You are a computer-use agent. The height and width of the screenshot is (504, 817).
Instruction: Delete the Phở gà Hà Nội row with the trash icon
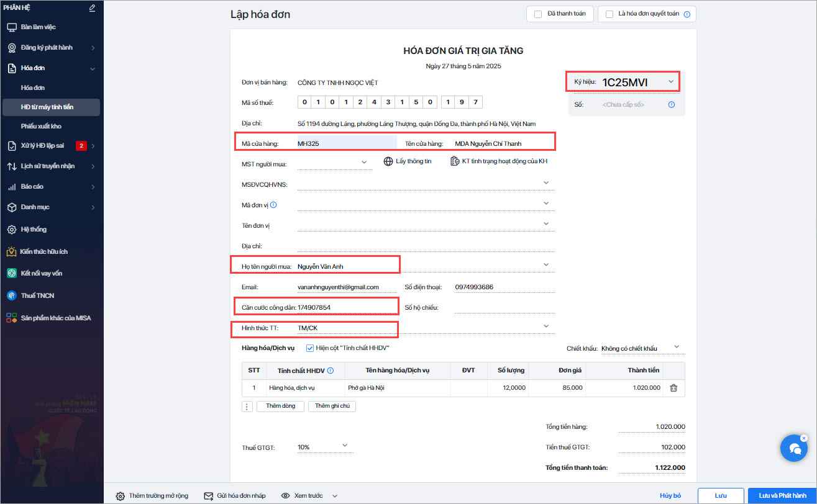coord(673,388)
